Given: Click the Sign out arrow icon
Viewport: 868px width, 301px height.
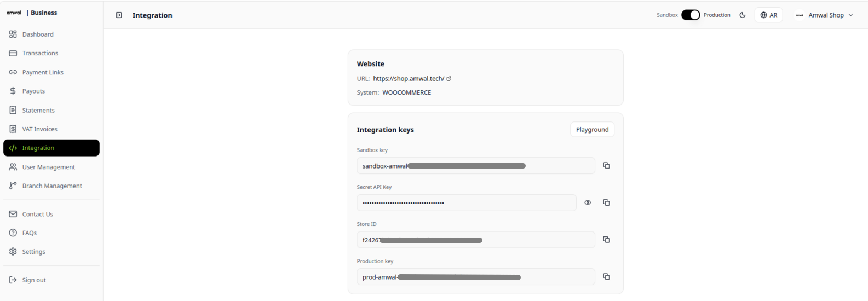Looking at the screenshot, I should coord(13,280).
